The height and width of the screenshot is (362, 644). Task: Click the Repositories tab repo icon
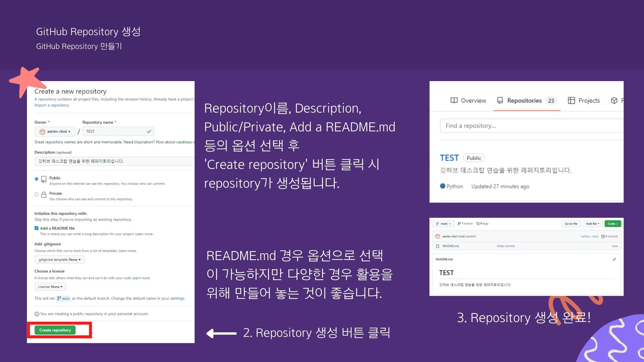tap(500, 101)
